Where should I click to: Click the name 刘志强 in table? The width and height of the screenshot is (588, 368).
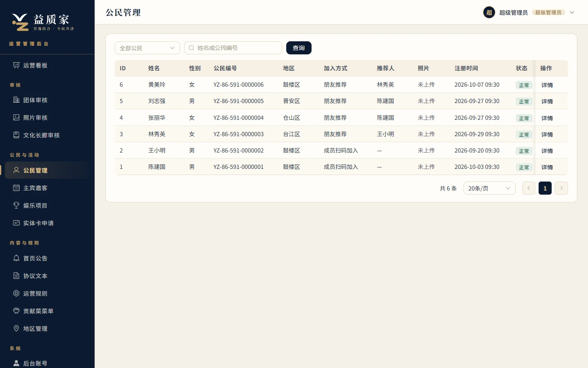pos(157,101)
